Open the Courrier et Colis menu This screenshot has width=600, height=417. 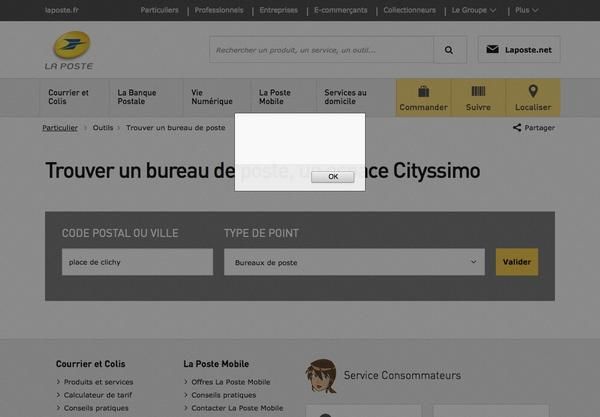coord(69,97)
